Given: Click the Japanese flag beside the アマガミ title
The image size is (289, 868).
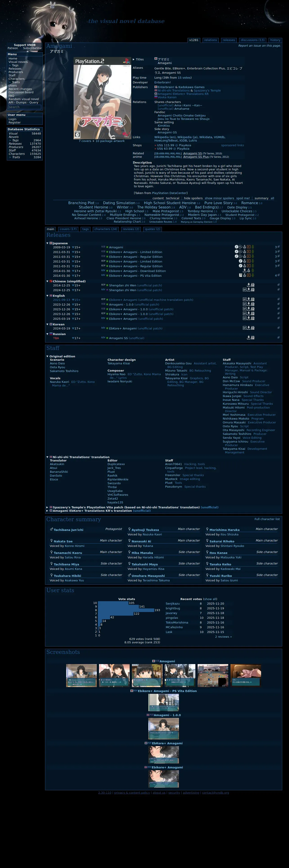Looking at the screenshot, I should point(156,59).
